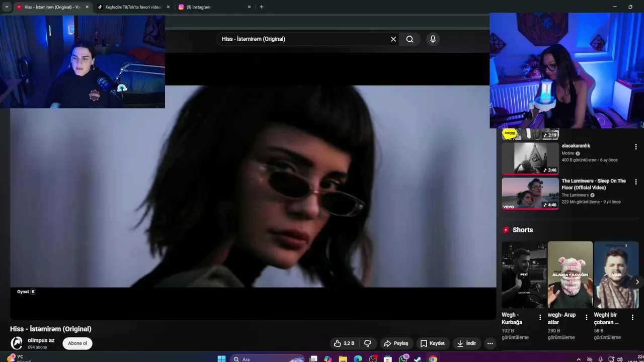Open the volume control in the system tray
The image size is (644, 362).
pos(620,359)
